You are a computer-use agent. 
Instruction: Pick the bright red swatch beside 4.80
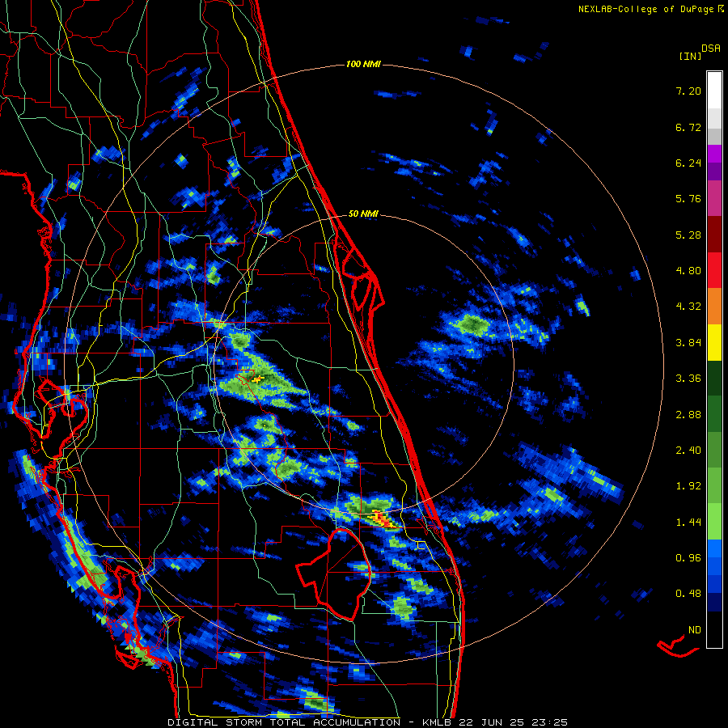click(x=714, y=271)
